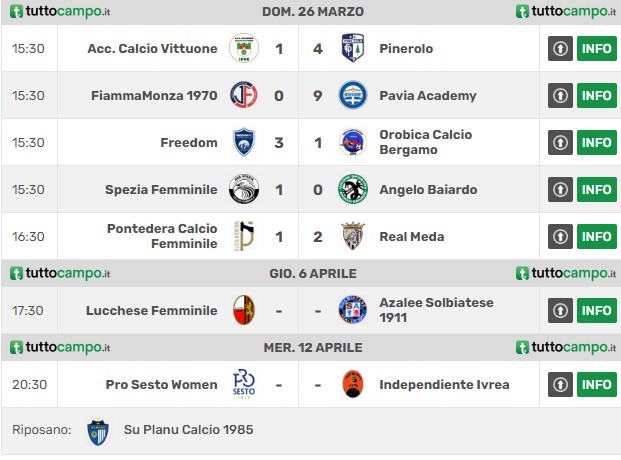
Task: Click the Pinerolo team crest
Action: coord(353,48)
